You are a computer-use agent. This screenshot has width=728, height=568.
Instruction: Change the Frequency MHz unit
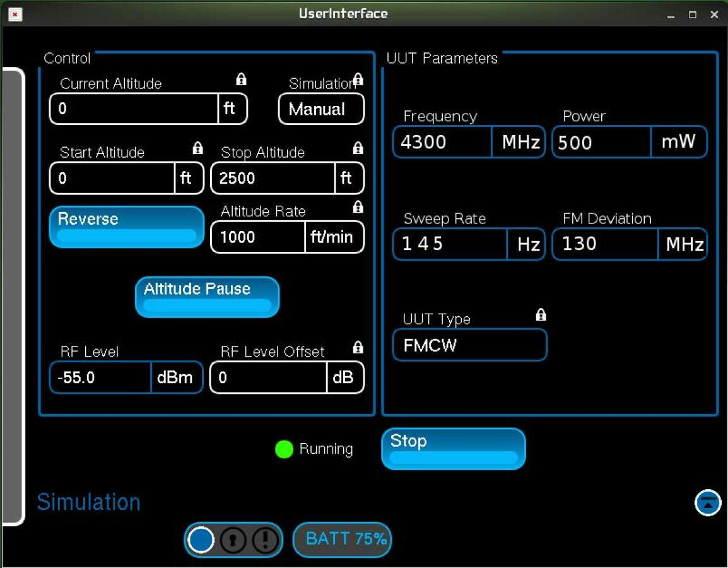[x=518, y=141]
